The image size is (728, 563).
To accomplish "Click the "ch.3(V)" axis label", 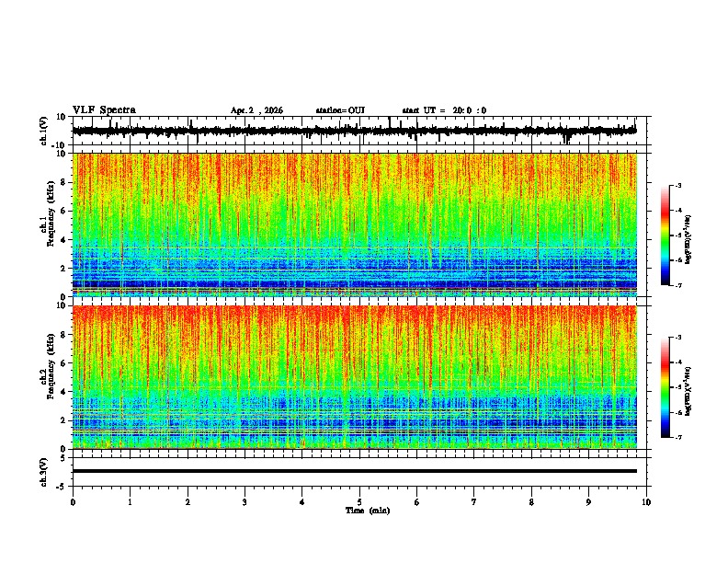I will pos(44,473).
